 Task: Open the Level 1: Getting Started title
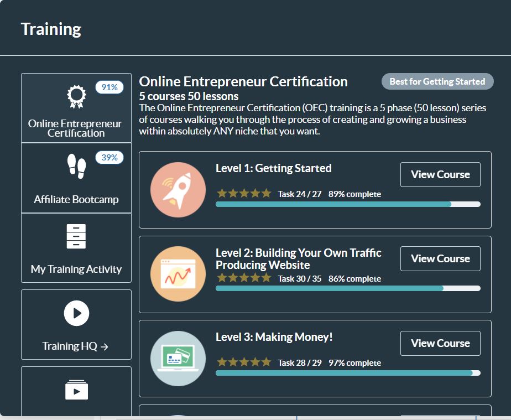(274, 168)
